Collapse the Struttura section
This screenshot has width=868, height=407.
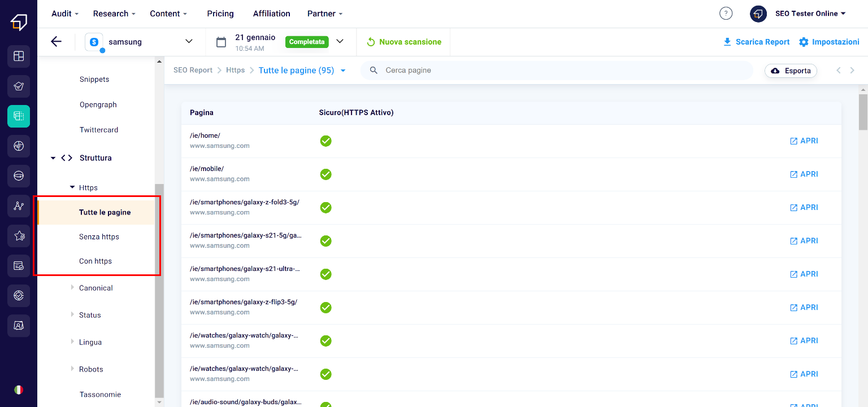53,158
